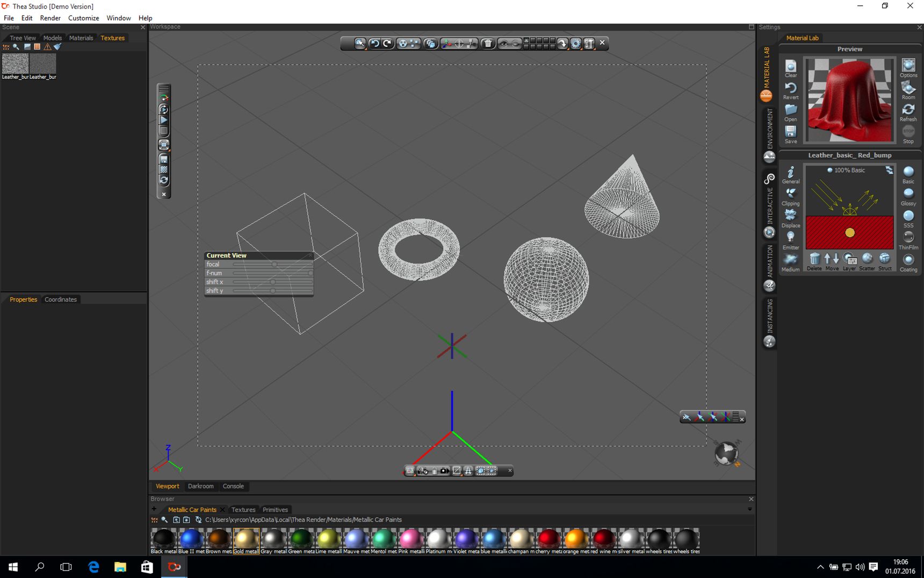Open the Scatter panel
The height and width of the screenshot is (578, 924).
867,262
